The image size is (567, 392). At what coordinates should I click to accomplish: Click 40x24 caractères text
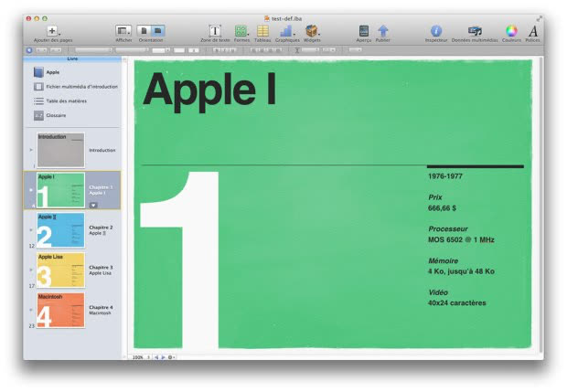[x=457, y=303]
